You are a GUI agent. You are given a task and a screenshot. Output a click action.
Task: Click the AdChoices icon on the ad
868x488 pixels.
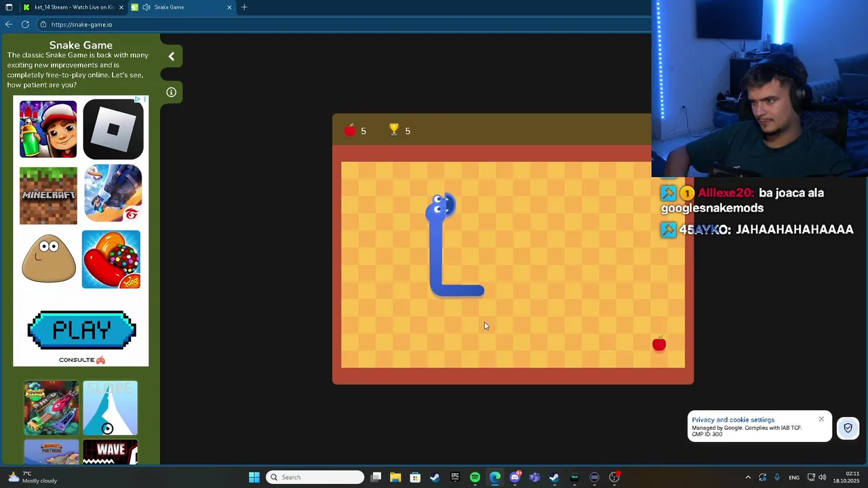pyautogui.click(x=138, y=100)
